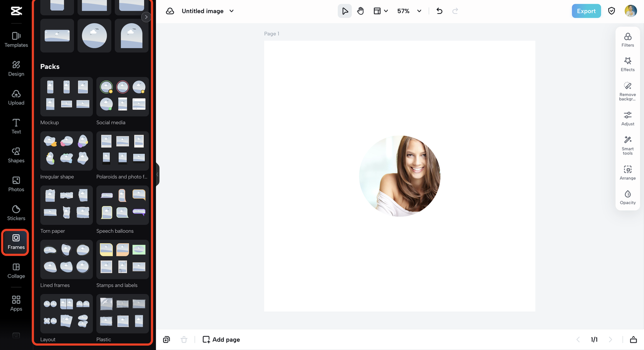Click the frames row next arrow
Viewport: 644px width, 350px height.
[146, 17]
